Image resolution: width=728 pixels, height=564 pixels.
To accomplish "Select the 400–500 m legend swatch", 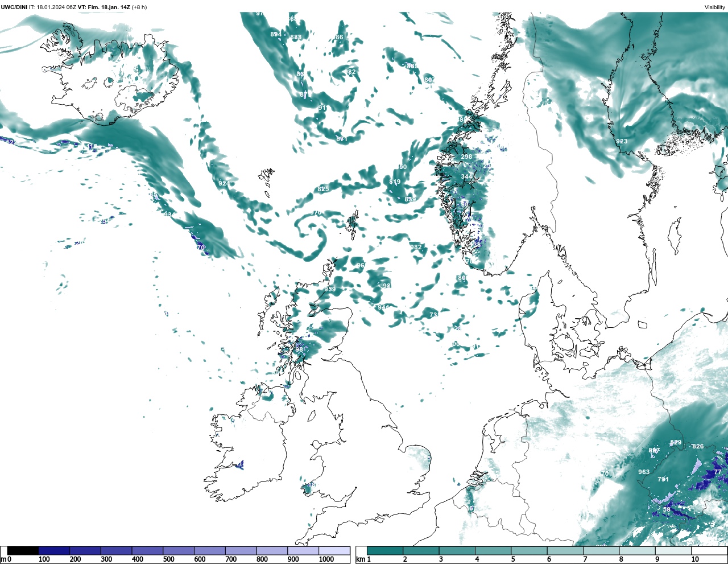I will point(147,551).
